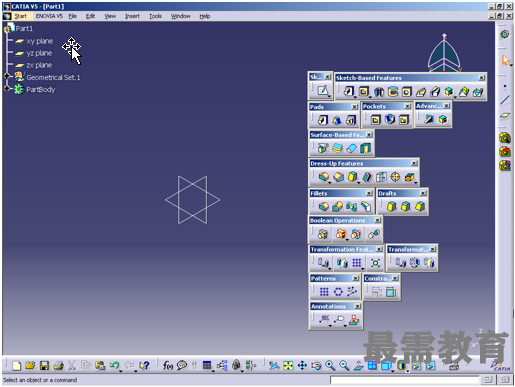Image resolution: width=515 pixels, height=387 pixels.
Task: Click the Sketcher icon in the Sk... toolbar
Action: pos(322,91)
